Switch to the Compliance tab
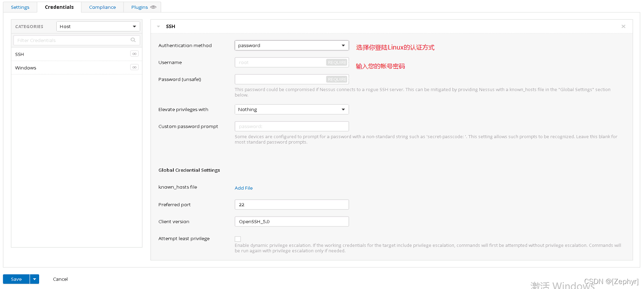644x289 pixels. click(102, 7)
